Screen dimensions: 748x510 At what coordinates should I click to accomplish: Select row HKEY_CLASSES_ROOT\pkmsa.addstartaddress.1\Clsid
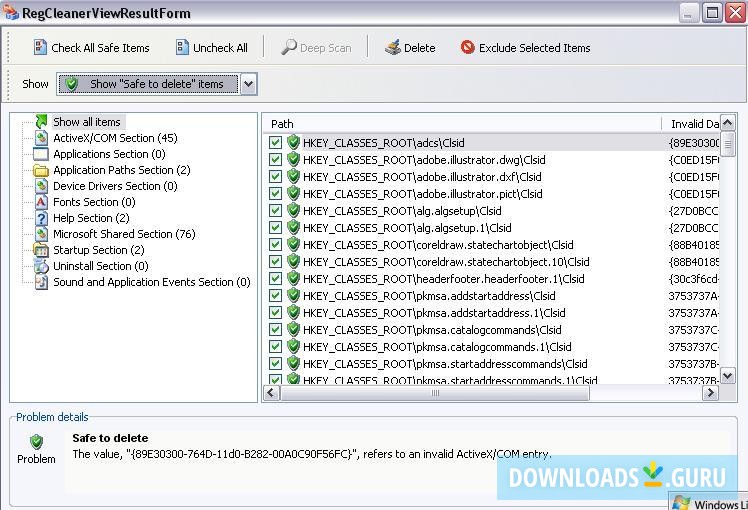pos(490,313)
